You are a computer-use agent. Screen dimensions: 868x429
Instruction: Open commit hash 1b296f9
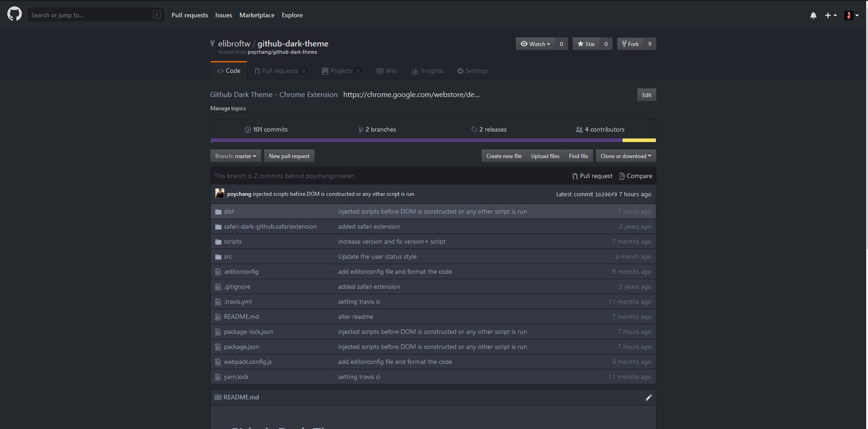click(606, 194)
